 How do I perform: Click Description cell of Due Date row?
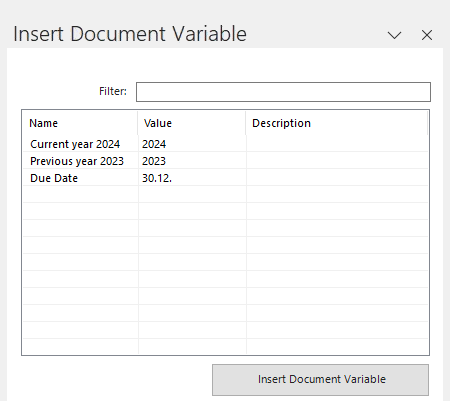pos(337,178)
